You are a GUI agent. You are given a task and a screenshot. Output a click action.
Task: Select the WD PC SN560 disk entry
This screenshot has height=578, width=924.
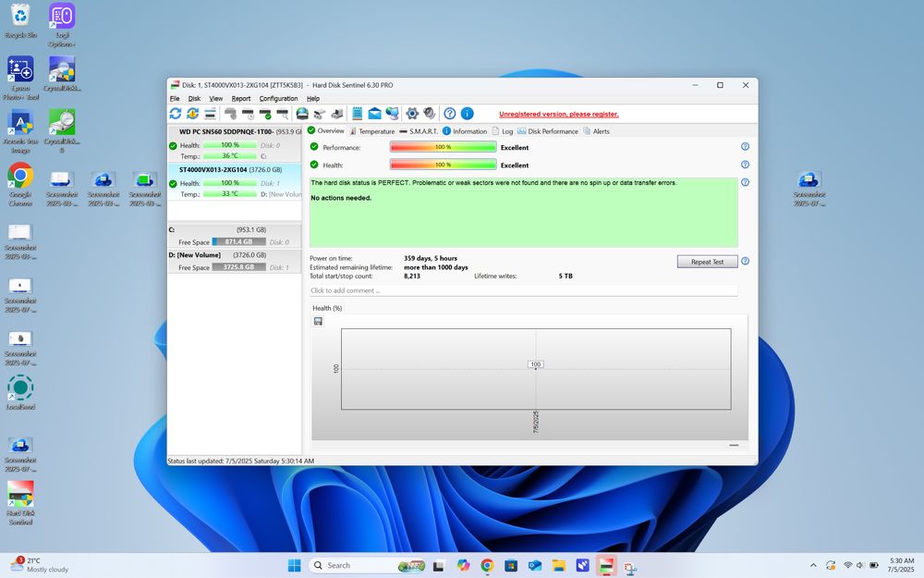(x=235, y=144)
